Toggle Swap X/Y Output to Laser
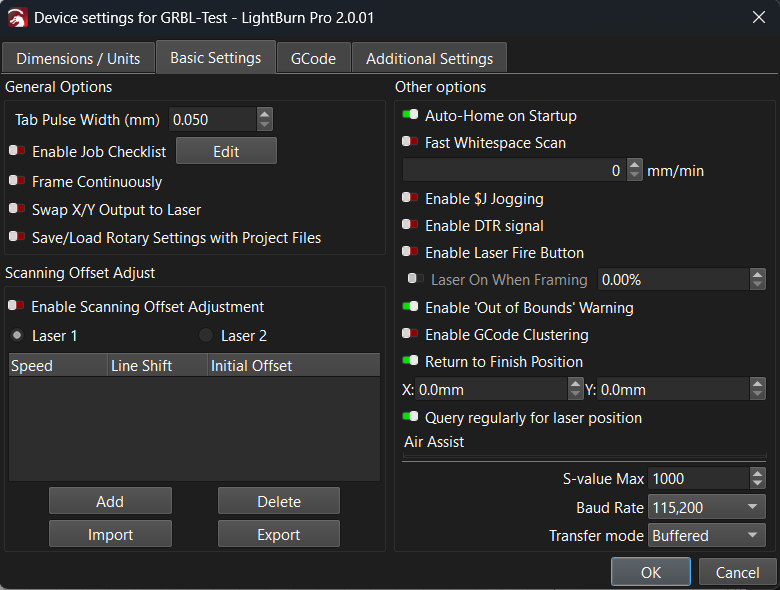The height and width of the screenshot is (590, 780). (17, 208)
